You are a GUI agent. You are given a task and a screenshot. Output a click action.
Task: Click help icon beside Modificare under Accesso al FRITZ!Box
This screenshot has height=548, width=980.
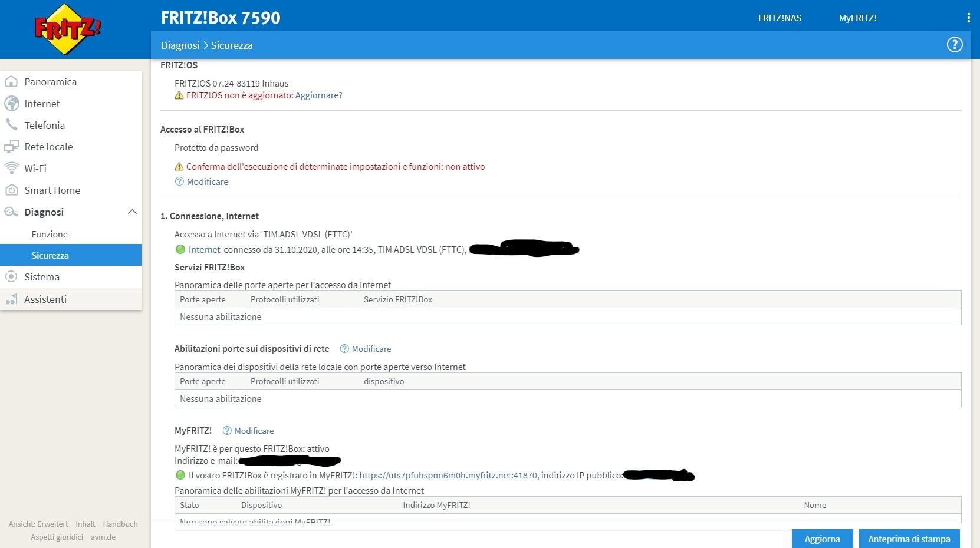click(179, 181)
